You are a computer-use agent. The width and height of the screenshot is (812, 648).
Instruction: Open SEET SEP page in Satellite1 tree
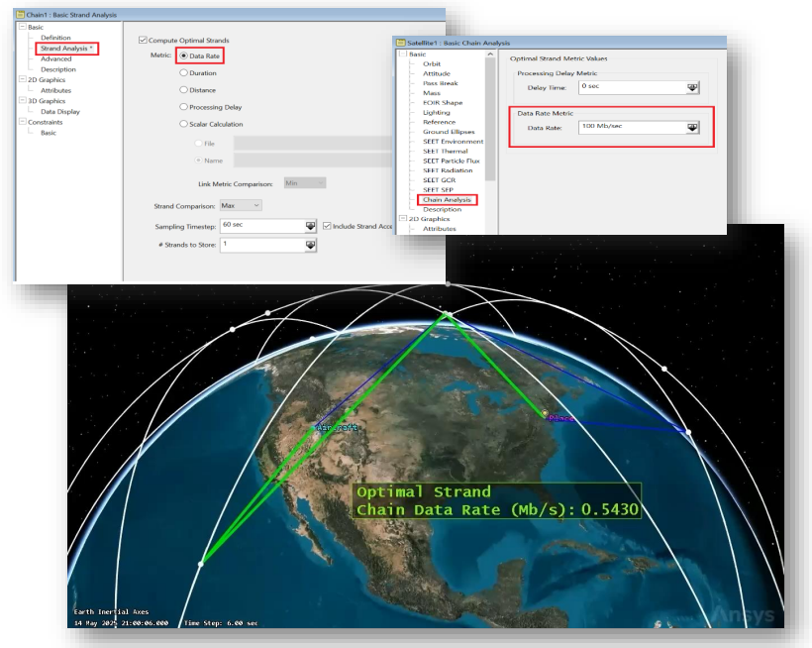click(x=438, y=189)
